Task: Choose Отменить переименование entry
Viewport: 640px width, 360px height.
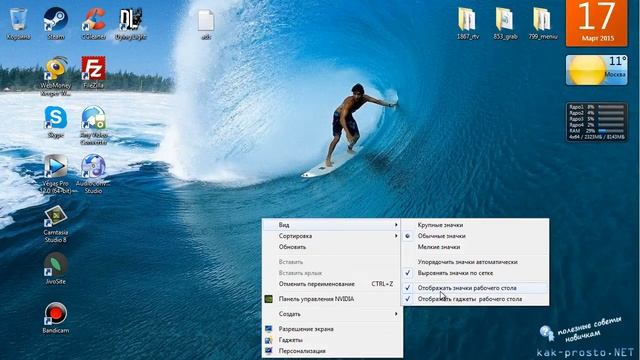Action: click(x=332, y=284)
